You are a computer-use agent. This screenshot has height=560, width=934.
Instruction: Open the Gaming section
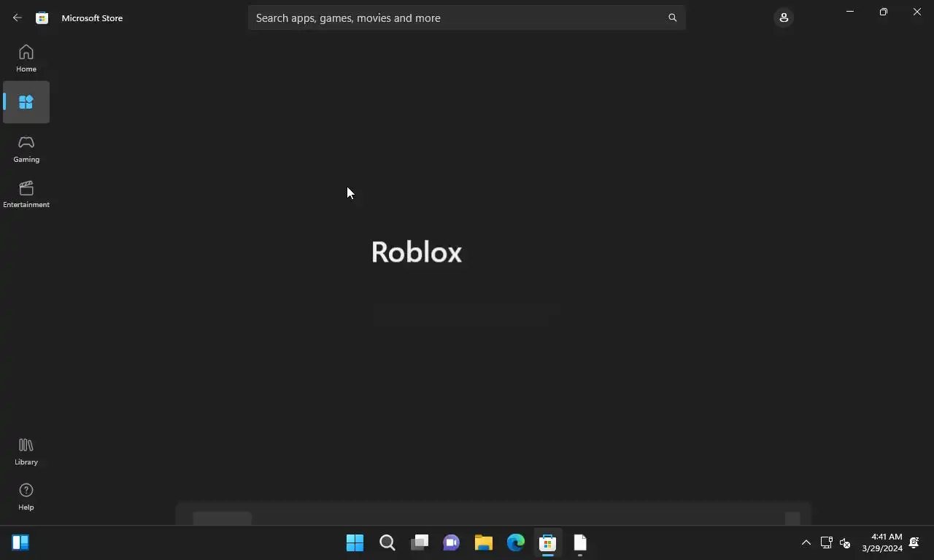point(26,149)
